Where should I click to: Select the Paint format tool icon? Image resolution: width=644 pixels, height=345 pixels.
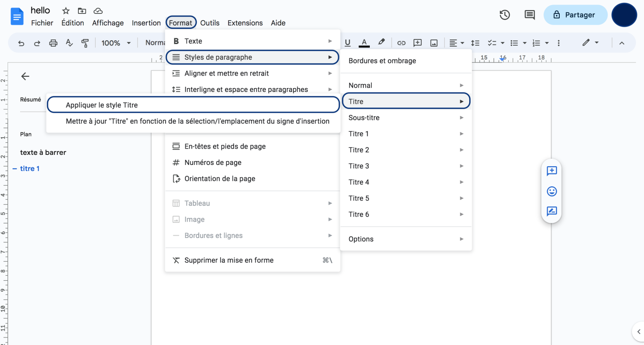(85, 42)
